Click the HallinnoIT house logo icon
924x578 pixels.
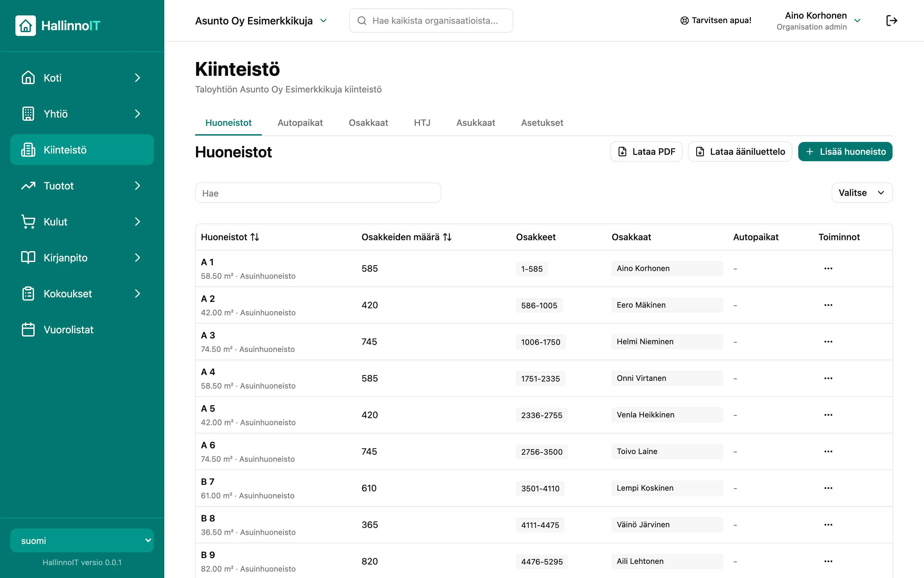tap(26, 26)
